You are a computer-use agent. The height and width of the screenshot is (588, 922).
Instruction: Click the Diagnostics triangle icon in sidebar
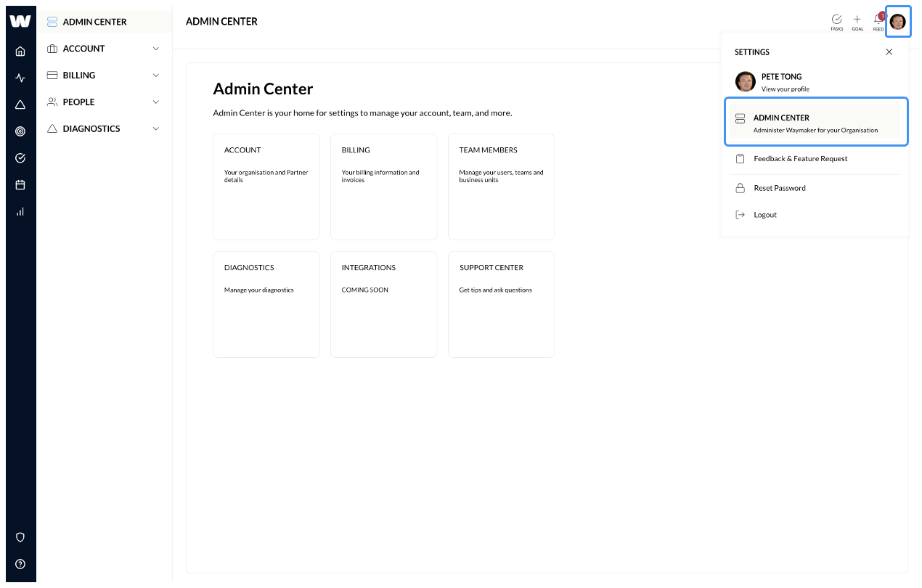tap(52, 129)
